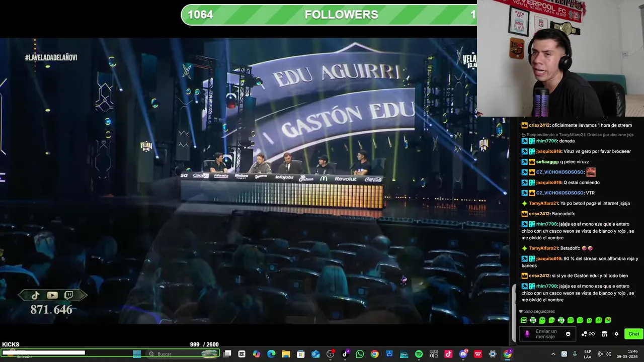This screenshot has width=644, height=362.
Task: Open the volume control in tray
Action: click(x=608, y=354)
